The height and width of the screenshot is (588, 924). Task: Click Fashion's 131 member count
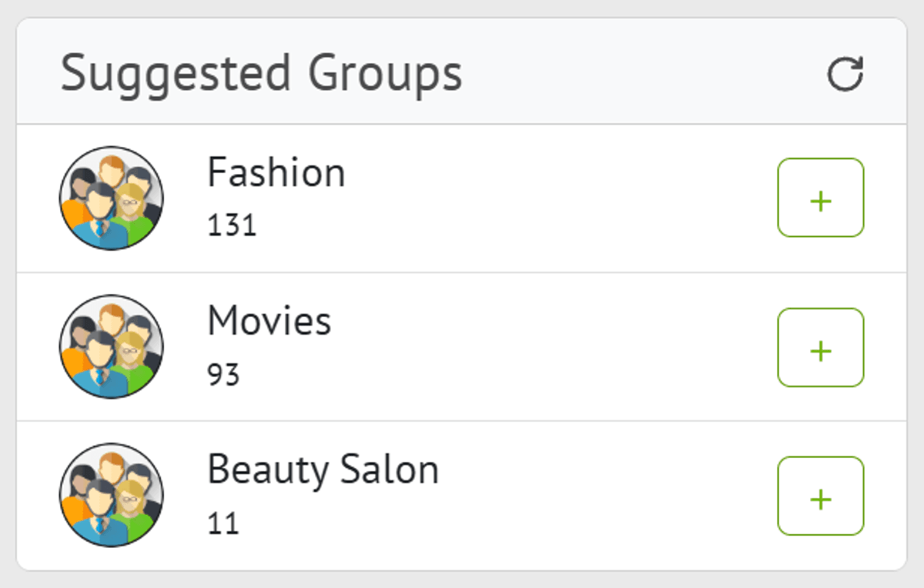click(232, 226)
